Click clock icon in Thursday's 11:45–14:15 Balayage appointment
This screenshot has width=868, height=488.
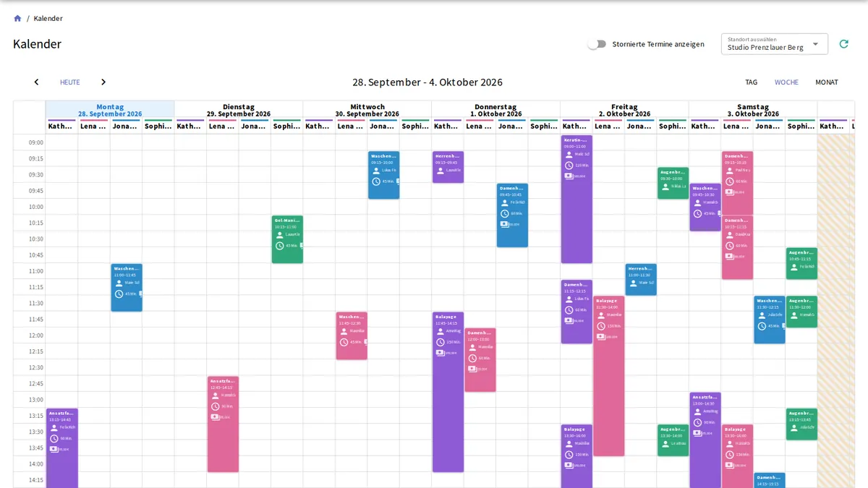441,342
